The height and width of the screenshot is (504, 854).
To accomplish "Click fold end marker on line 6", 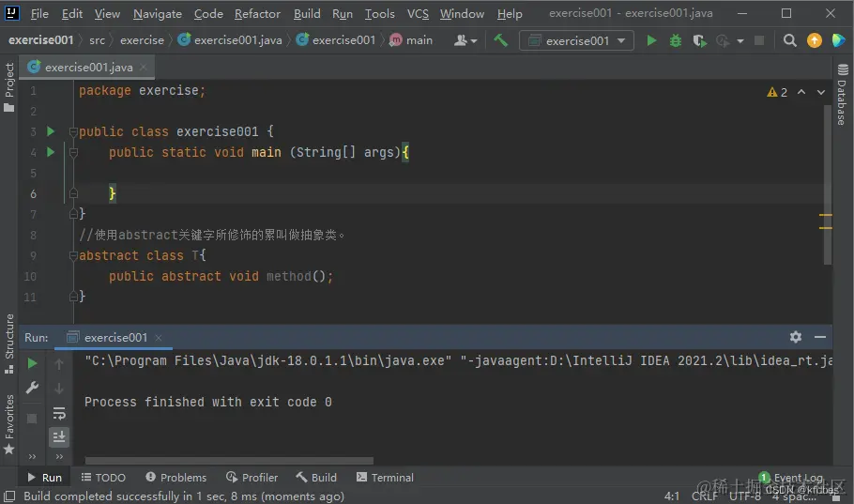I will [73, 193].
